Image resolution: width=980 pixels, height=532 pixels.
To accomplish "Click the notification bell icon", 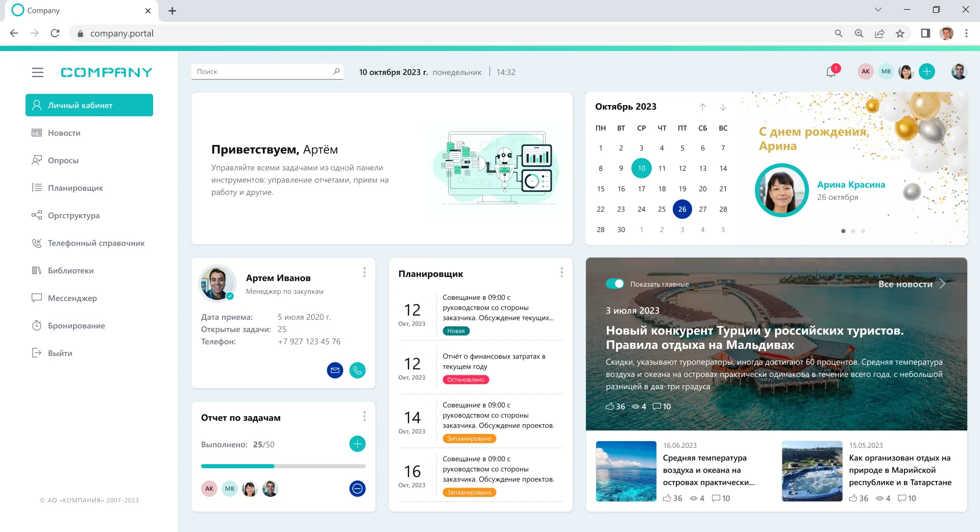I will coord(830,72).
